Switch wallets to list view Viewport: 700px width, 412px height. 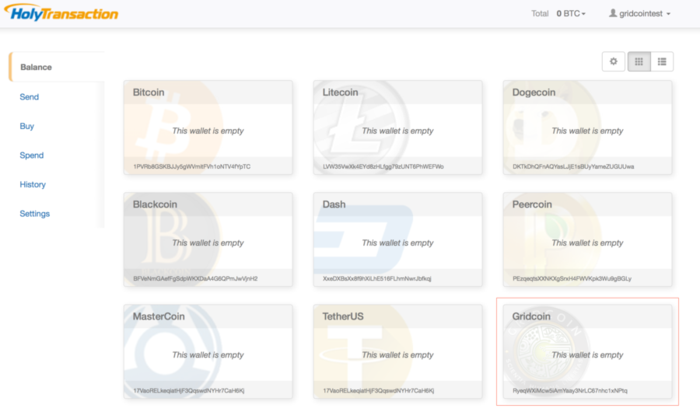pyautogui.click(x=662, y=62)
